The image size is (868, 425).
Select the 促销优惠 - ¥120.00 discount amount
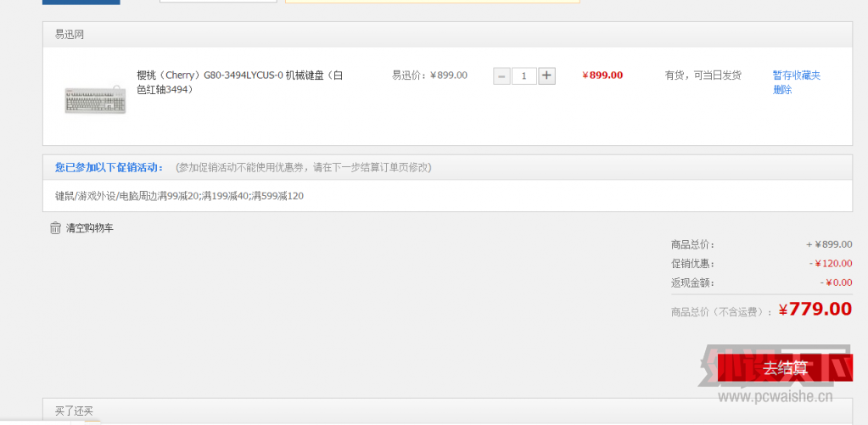point(831,264)
